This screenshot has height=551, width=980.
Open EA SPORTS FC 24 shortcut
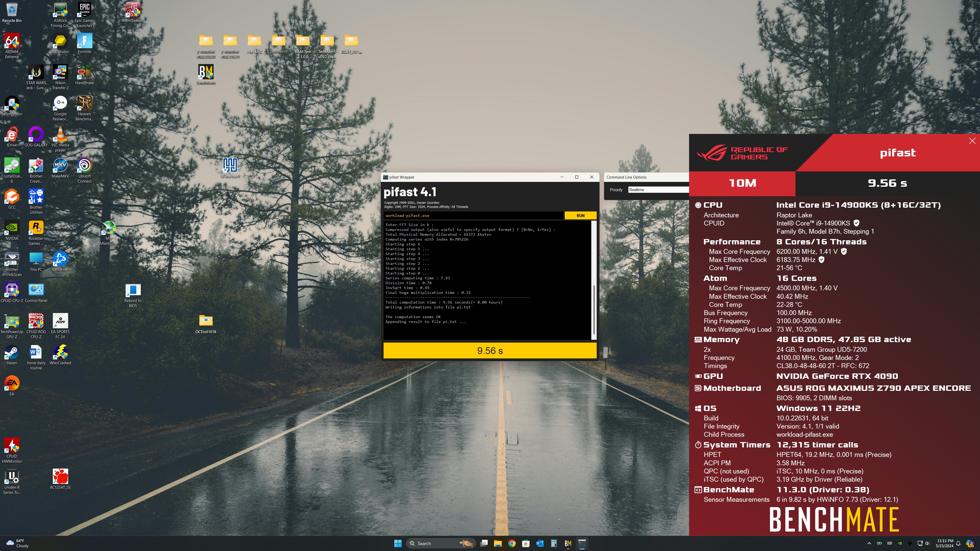coord(60,326)
